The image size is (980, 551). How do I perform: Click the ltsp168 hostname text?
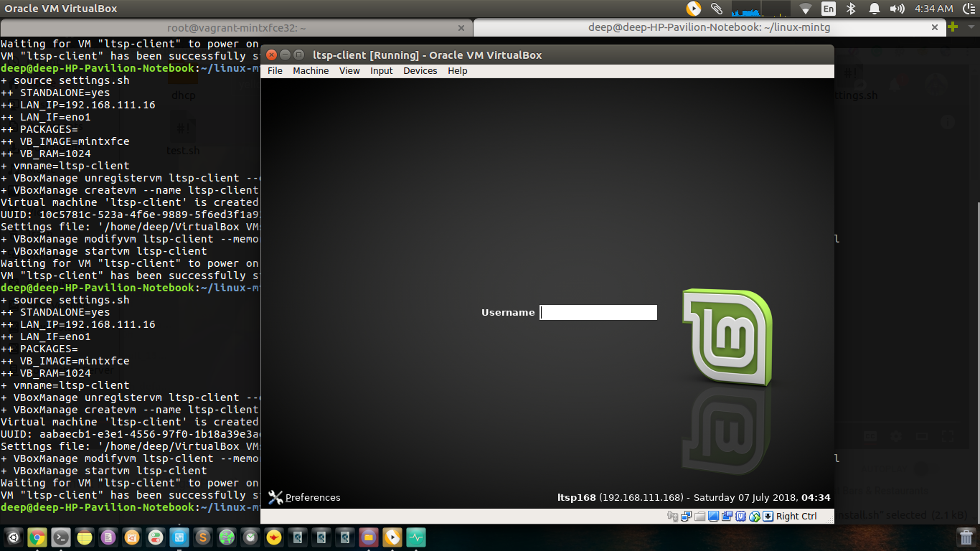tap(577, 497)
